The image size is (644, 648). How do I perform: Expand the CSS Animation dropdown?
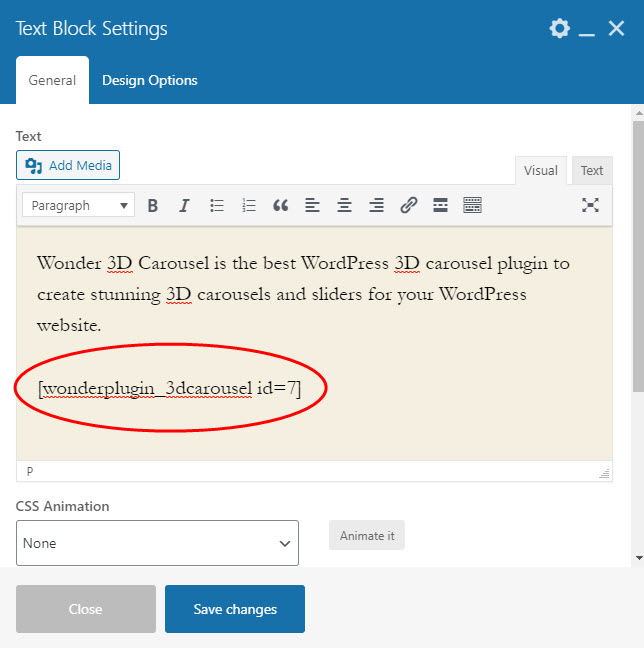(157, 543)
